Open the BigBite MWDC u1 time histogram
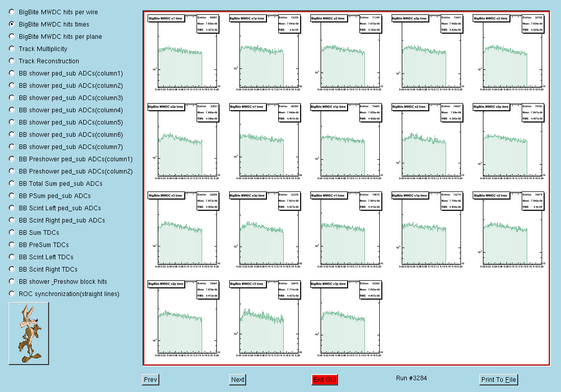The height and width of the screenshot is (392, 561). point(183,53)
